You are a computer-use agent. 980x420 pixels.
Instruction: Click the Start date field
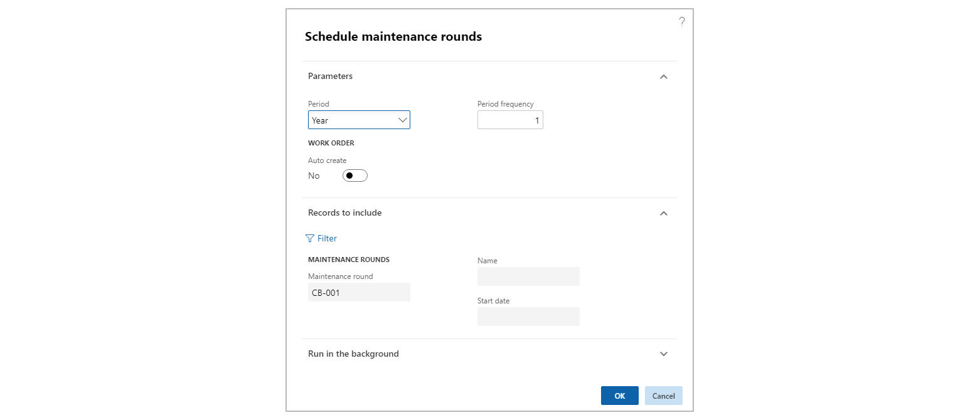[528, 317]
